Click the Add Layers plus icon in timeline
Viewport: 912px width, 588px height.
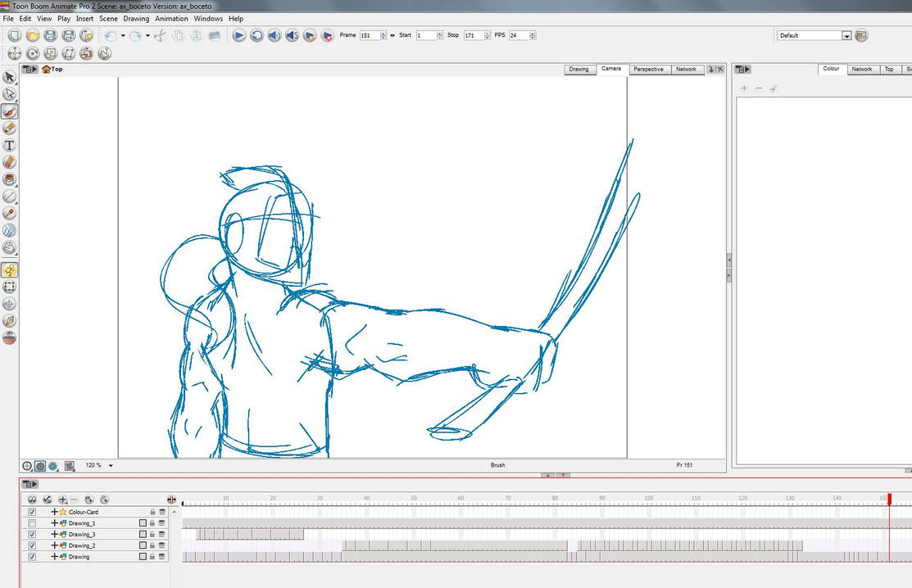click(x=63, y=500)
